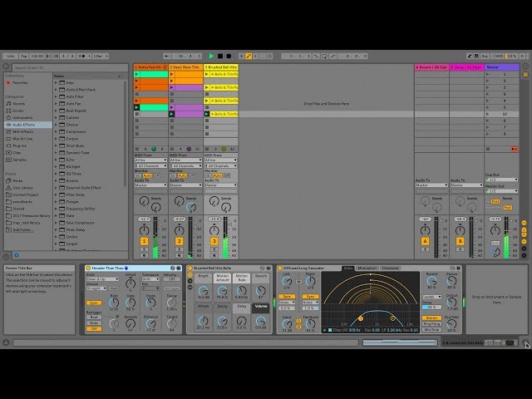
Task: Open the Sounds category in the browser
Action: (x=18, y=103)
